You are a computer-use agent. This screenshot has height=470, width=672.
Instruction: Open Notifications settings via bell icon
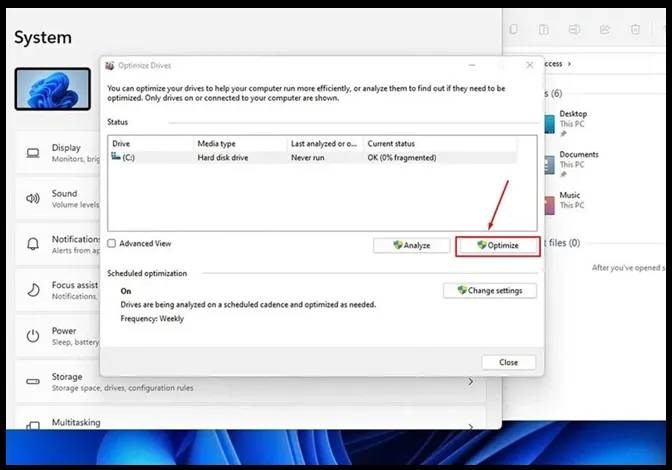pos(33,244)
